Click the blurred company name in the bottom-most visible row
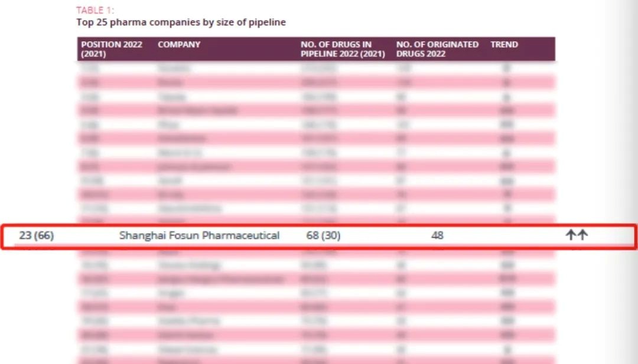Image resolution: width=638 pixels, height=364 pixels. (x=174, y=359)
